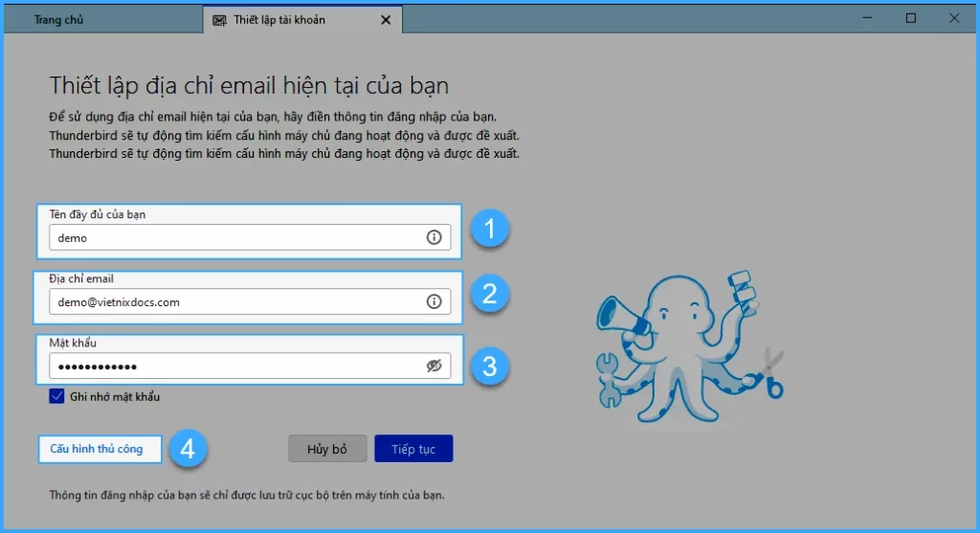
Task: Show password using the crossed-eye icon
Action: point(434,366)
